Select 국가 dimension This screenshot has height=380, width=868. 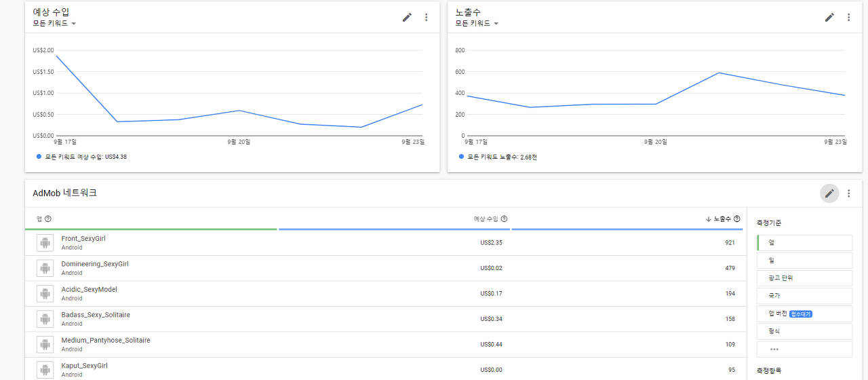click(x=804, y=296)
